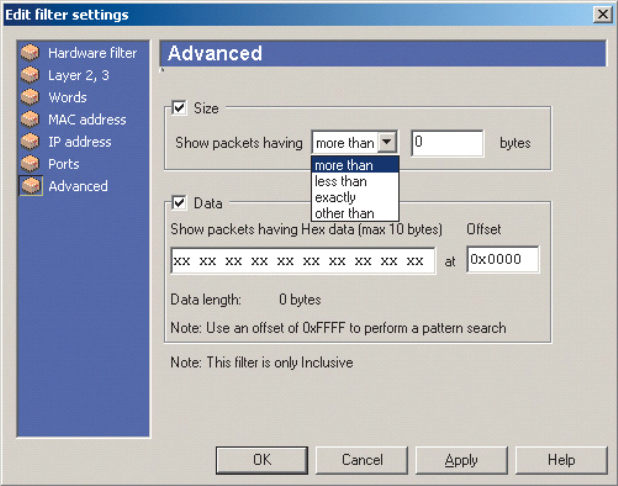Disable the Size filter checkbox
This screenshot has width=618, height=486.
pos(180,107)
